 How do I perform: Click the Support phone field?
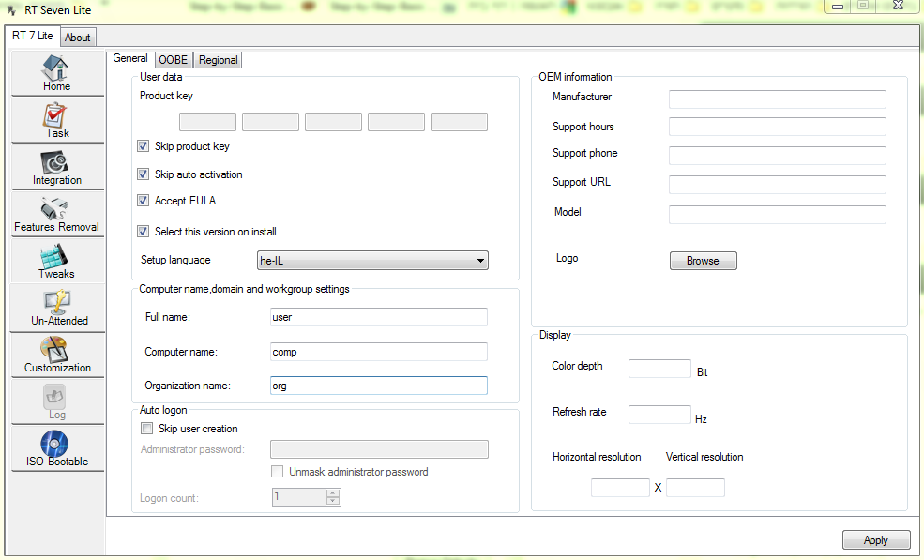(x=778, y=156)
